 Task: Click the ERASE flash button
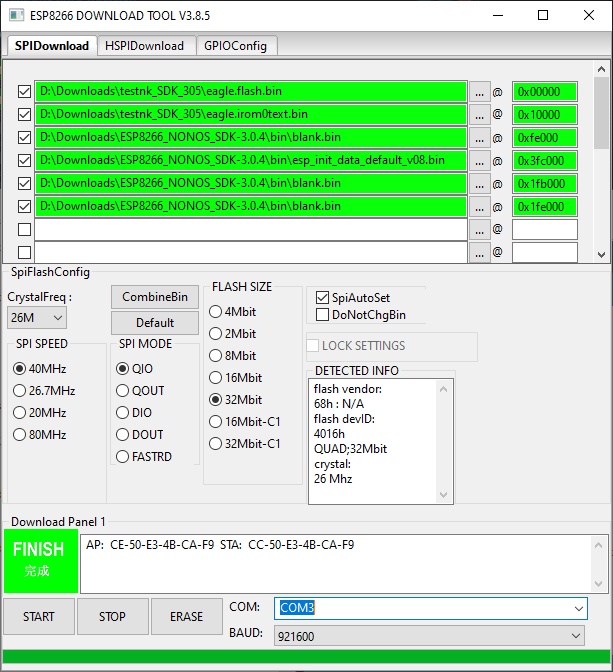click(x=186, y=616)
